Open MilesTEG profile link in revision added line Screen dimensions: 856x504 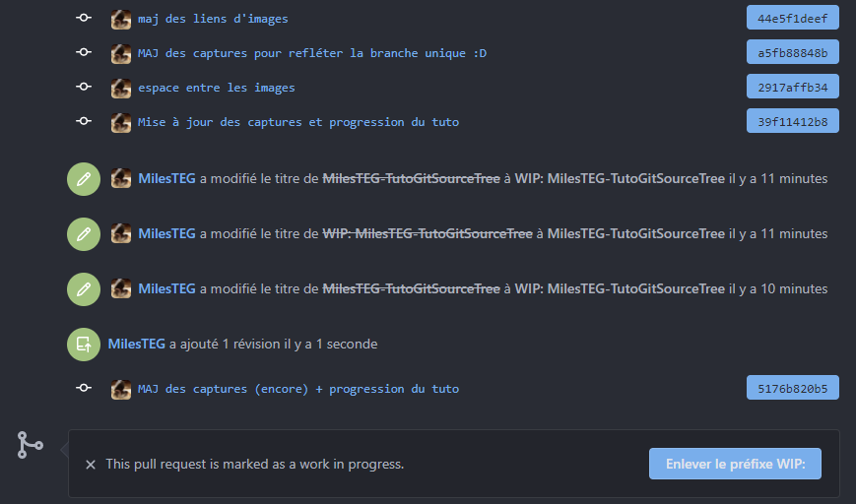(137, 344)
